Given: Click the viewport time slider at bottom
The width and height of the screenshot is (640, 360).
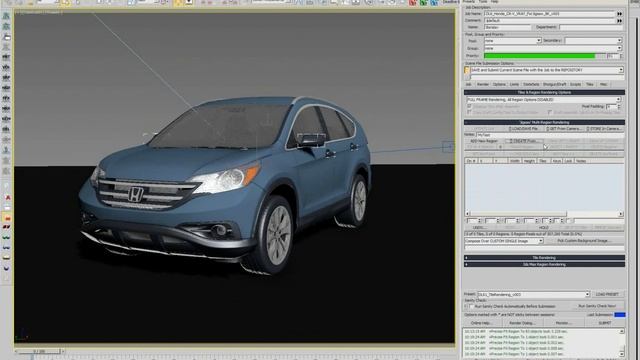Looking at the screenshot, I should [40, 351].
